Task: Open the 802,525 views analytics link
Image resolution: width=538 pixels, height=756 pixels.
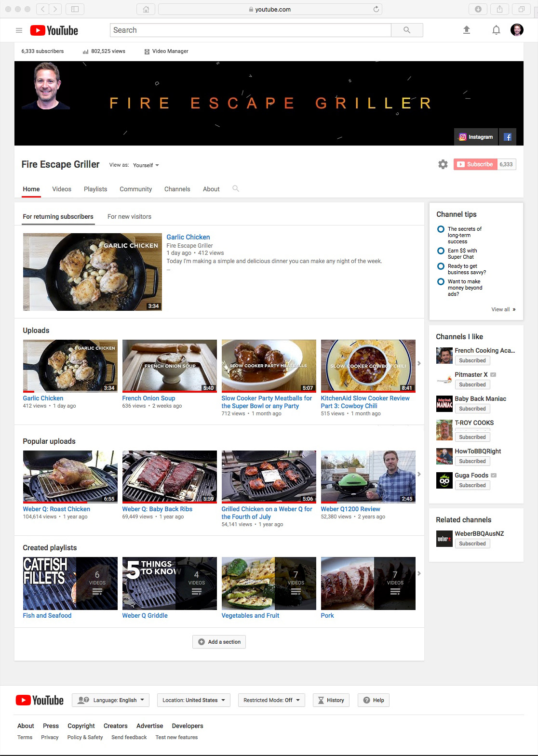Action: click(x=104, y=51)
